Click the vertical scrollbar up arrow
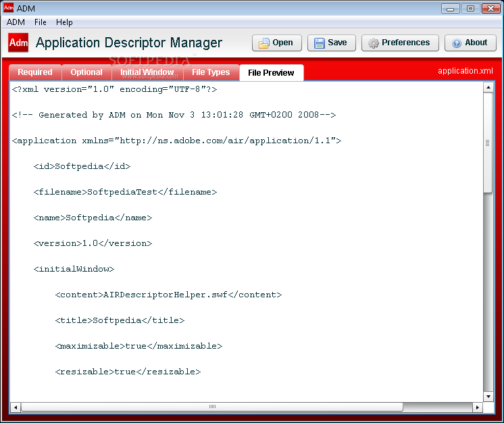The height and width of the screenshot is (423, 504). click(x=488, y=87)
